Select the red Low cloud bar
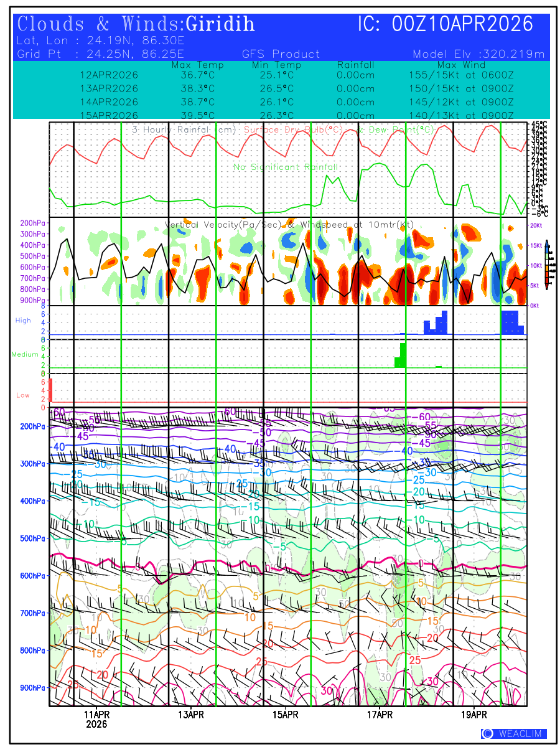 click(x=51, y=390)
